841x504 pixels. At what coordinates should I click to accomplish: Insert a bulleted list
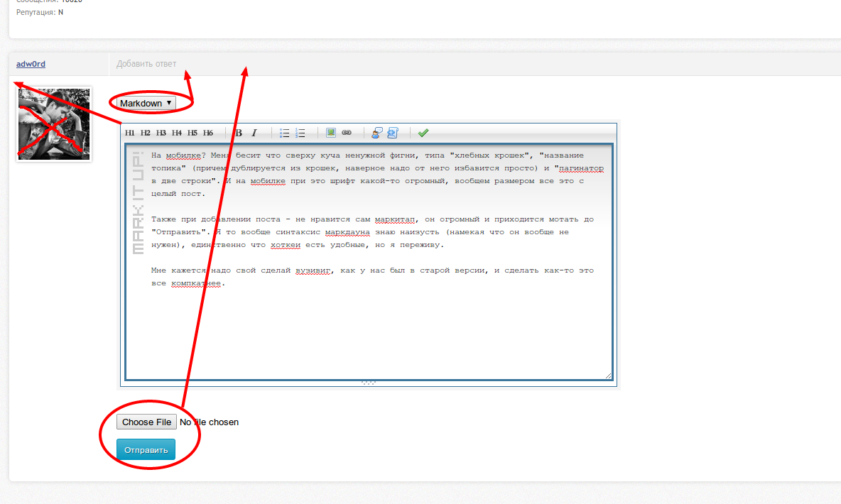(x=284, y=133)
